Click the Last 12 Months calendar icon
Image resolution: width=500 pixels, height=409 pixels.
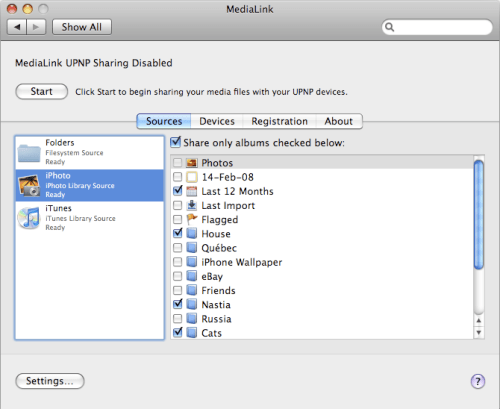(192, 191)
